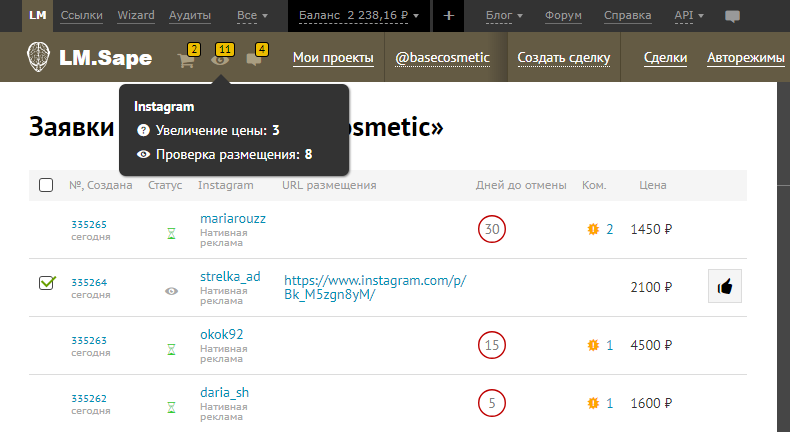Toggle the select-all checkbox in table header
790x432 pixels.
click(x=46, y=185)
